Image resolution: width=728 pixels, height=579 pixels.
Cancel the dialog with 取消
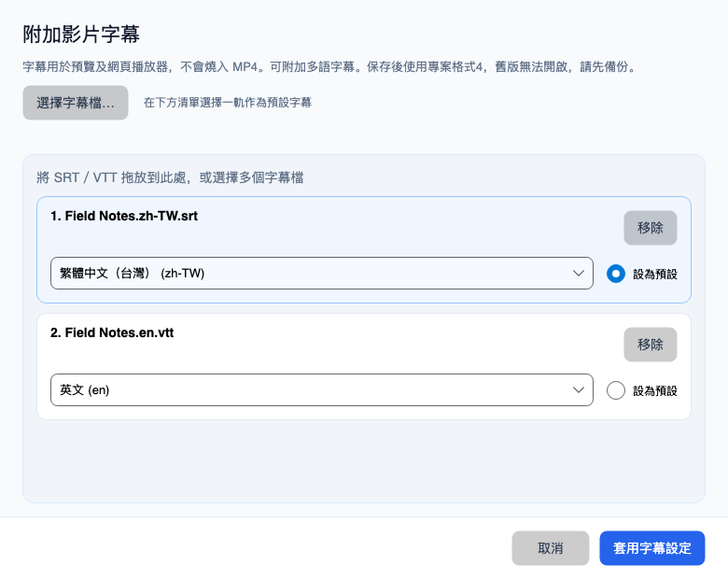(x=550, y=548)
